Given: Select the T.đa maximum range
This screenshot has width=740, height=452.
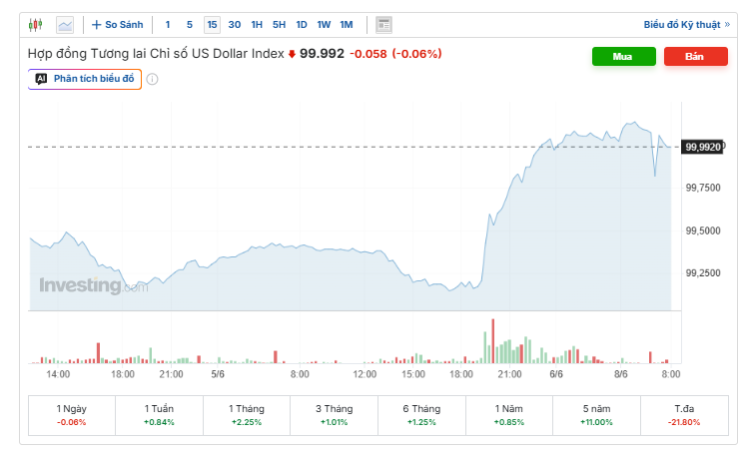Looking at the screenshot, I should pos(684,415).
